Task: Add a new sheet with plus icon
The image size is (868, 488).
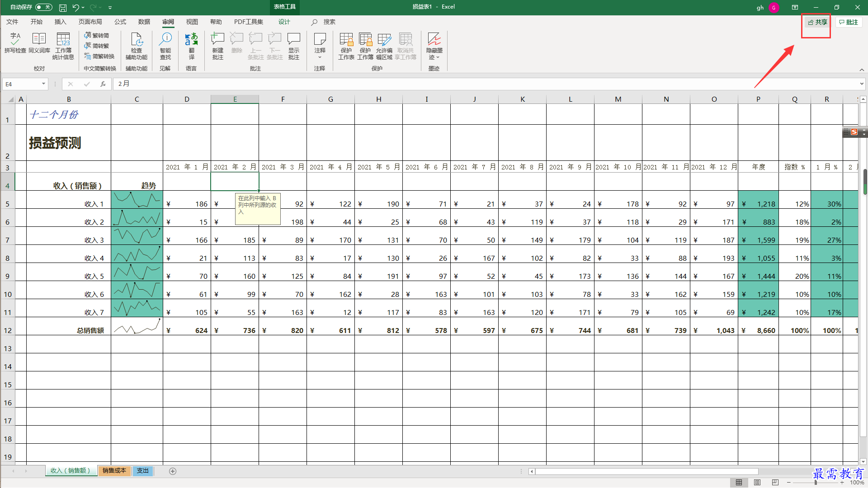Action: point(173,471)
